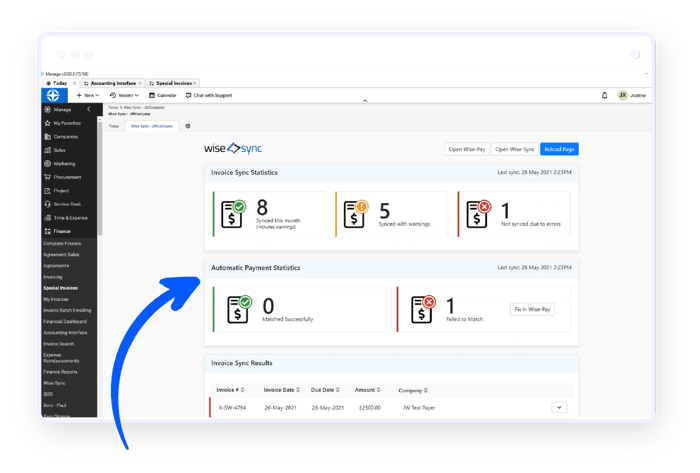Open the Finance module

tap(57, 231)
